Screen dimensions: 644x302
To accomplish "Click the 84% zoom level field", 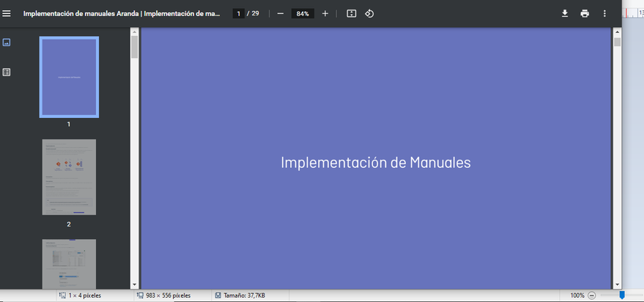I will click(x=303, y=13).
